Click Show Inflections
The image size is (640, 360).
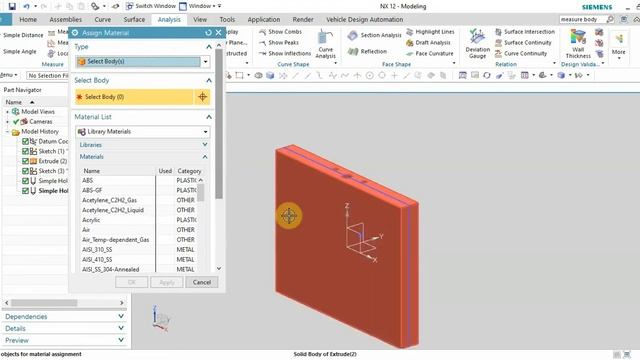285,53
